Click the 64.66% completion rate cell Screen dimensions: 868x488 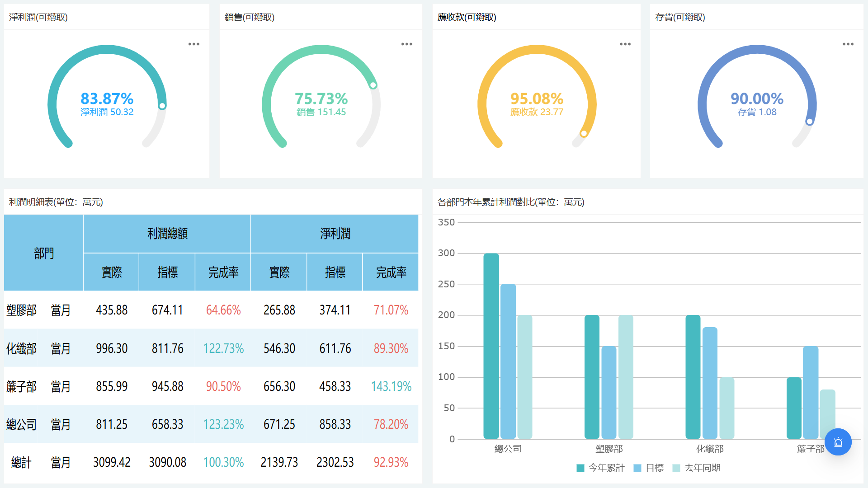(x=223, y=310)
